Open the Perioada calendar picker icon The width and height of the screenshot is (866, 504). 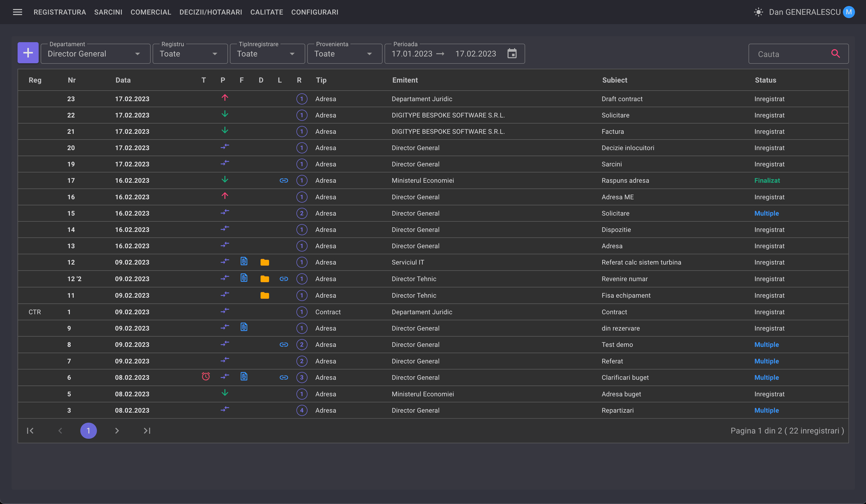point(512,54)
